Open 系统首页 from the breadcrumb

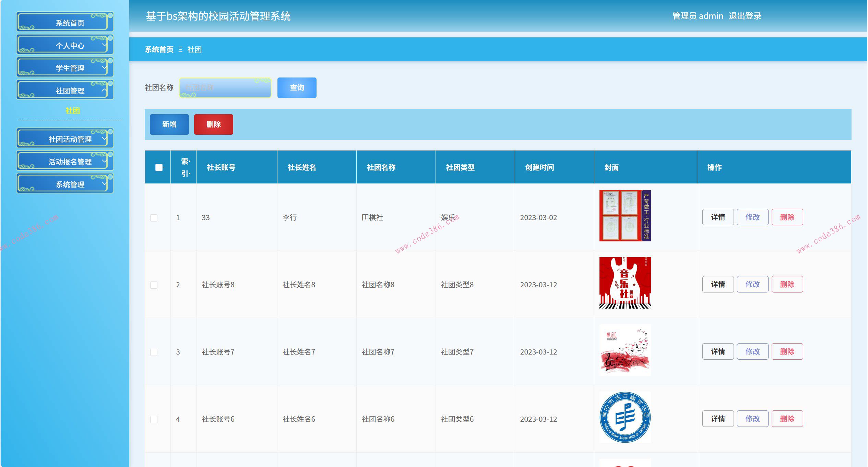pos(159,50)
